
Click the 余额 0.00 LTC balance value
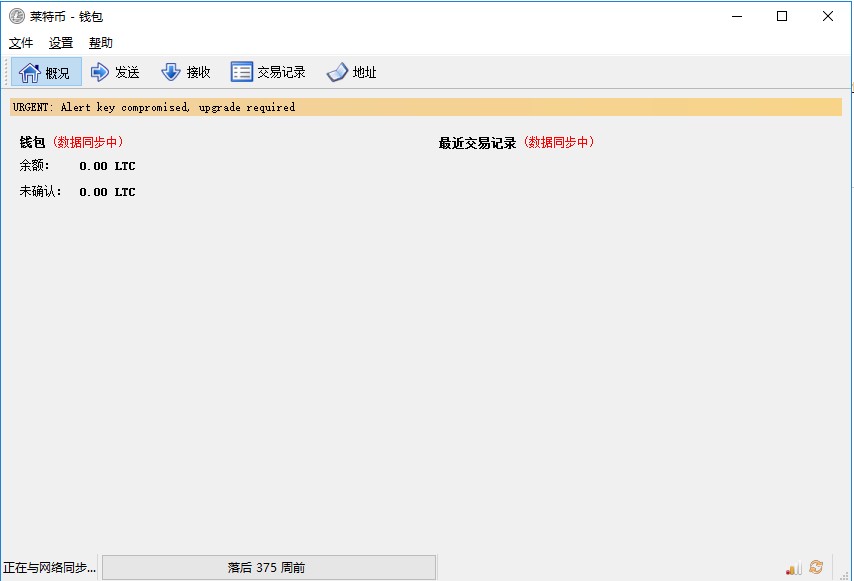click(107, 166)
